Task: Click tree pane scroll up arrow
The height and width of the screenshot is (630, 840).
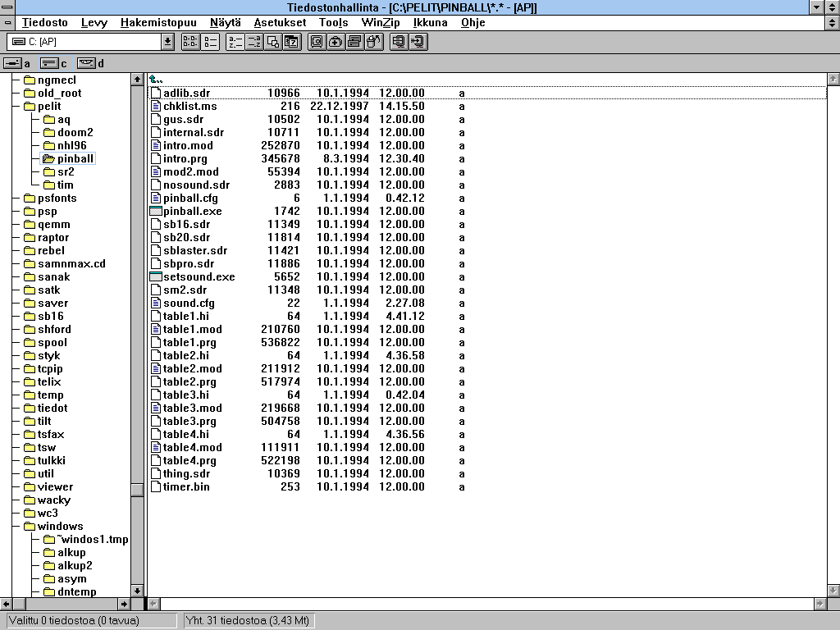Action: pyautogui.click(x=137, y=80)
